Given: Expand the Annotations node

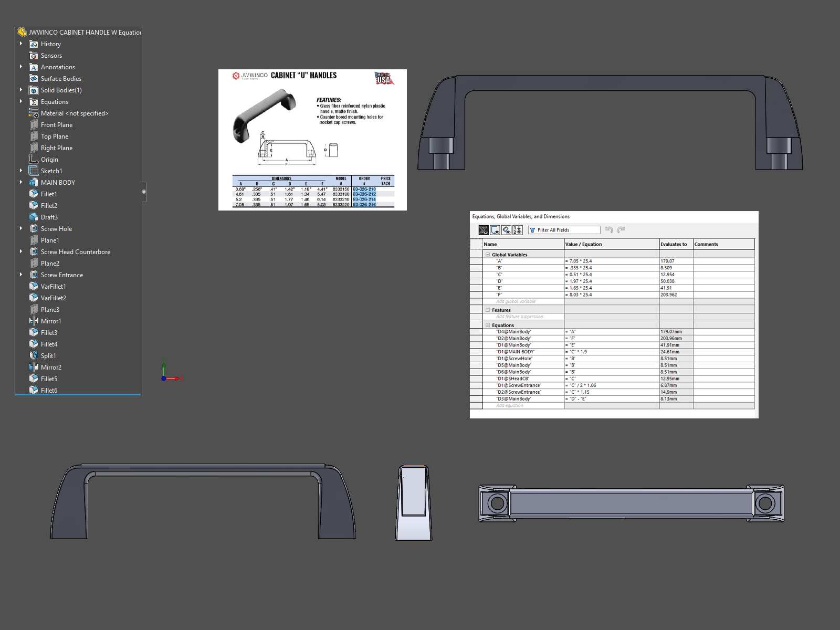Looking at the screenshot, I should click(x=21, y=67).
